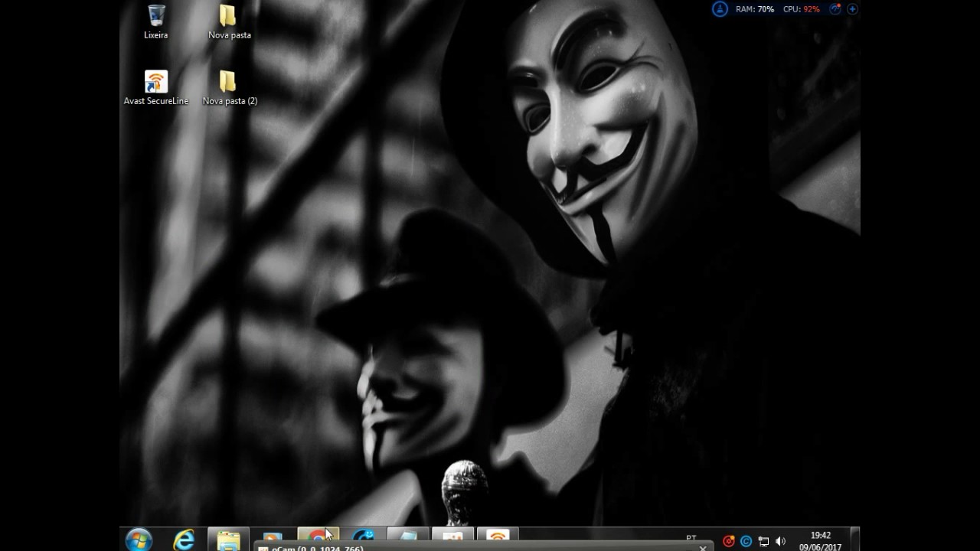The height and width of the screenshot is (551, 980).
Task: Open the network tray icon
Action: 763,541
